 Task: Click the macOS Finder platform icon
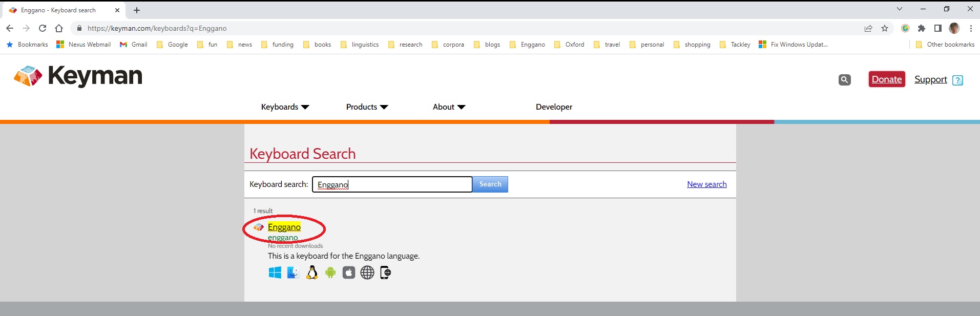pos(293,272)
